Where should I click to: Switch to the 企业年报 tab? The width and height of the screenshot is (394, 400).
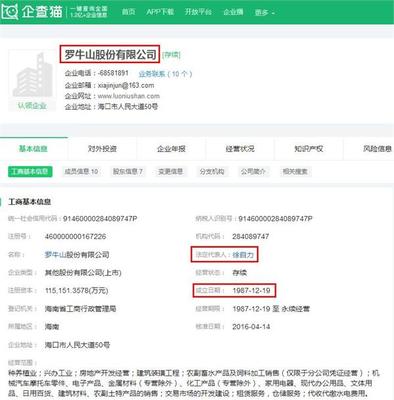171,149
